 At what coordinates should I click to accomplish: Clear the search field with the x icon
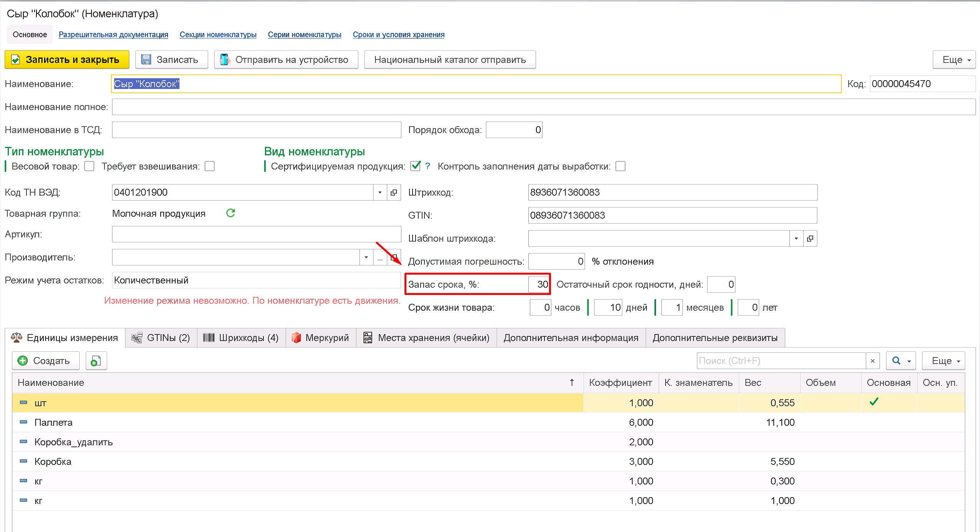(873, 361)
